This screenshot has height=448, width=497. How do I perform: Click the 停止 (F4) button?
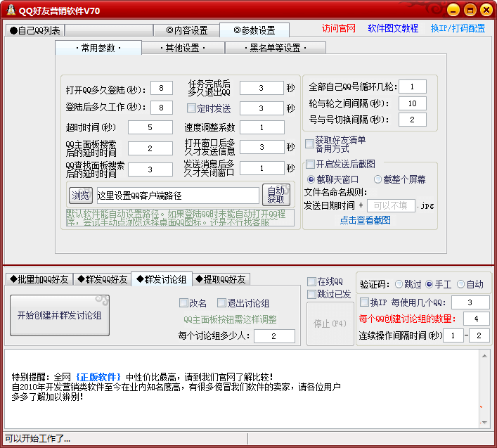click(330, 324)
